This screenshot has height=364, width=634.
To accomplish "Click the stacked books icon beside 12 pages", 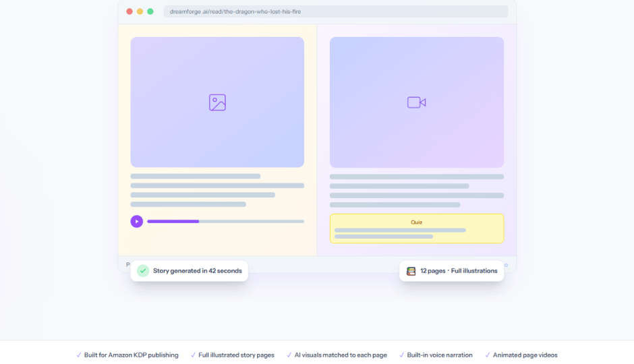I will coord(411,271).
